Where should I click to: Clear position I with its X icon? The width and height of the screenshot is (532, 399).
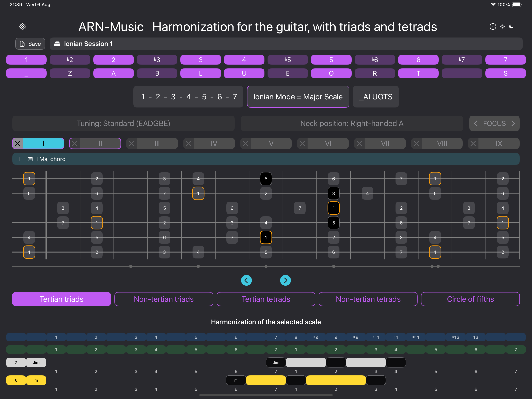18,144
